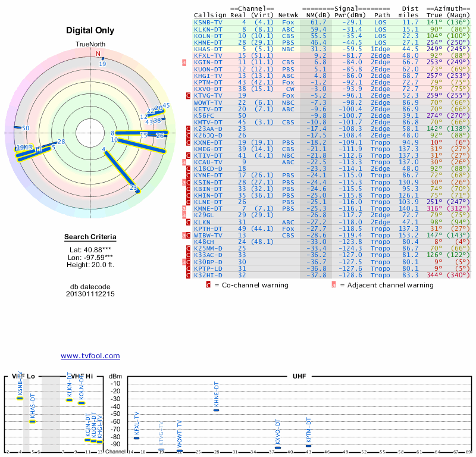Screen dimensions: 476x457
Task: Click the adjacent channel icon next to KCAU-TV
Action: point(184,162)
